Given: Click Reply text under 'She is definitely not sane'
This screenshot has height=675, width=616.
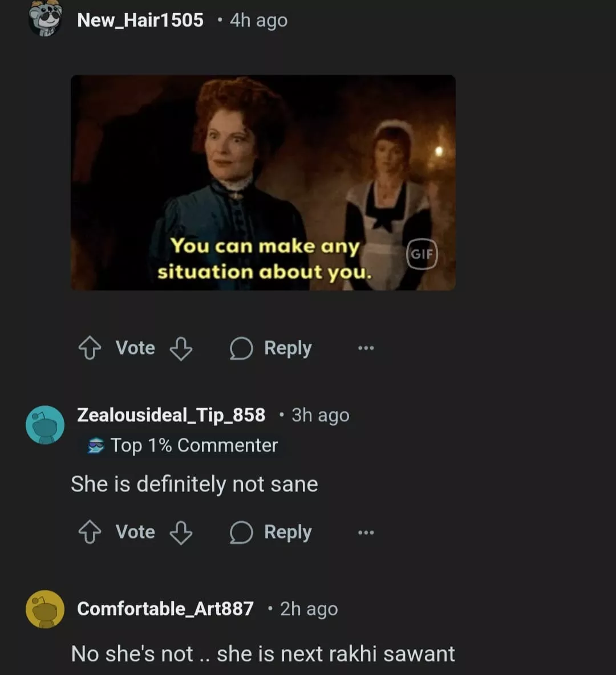Looking at the screenshot, I should (x=288, y=532).
